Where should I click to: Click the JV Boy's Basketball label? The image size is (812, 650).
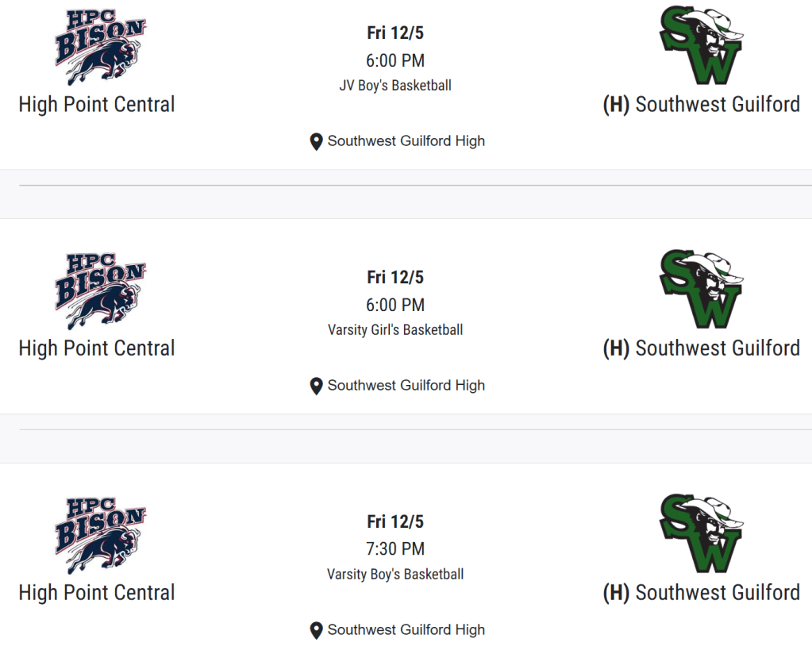tap(395, 86)
